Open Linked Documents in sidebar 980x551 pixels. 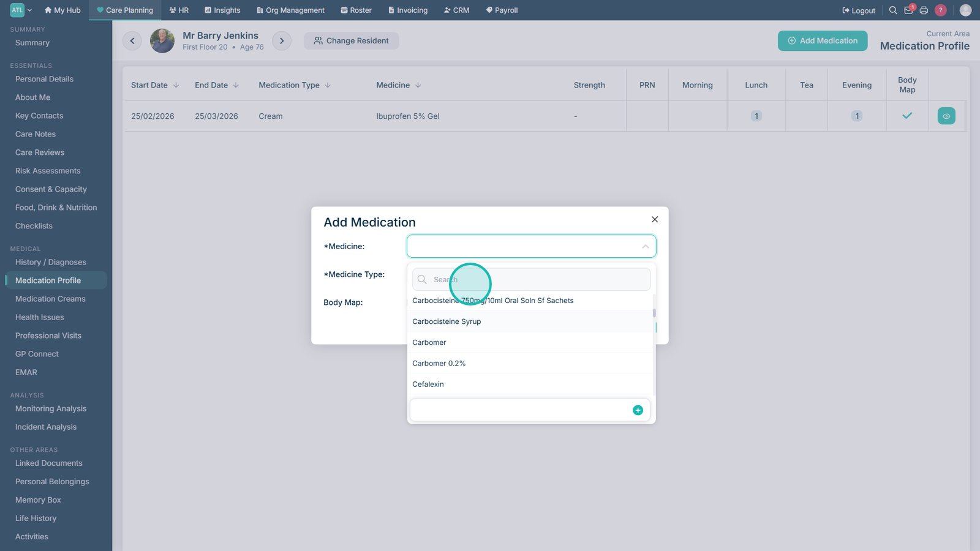point(49,463)
